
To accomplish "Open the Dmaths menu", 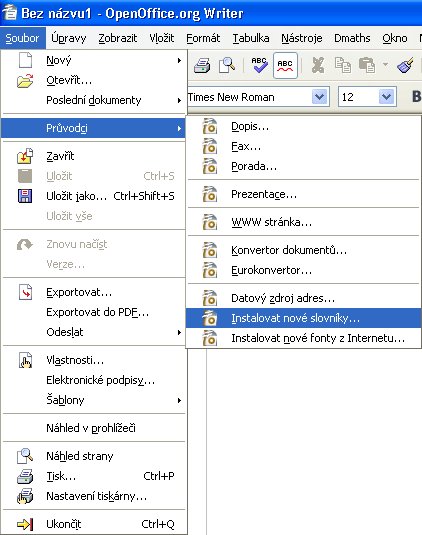I will [352, 38].
